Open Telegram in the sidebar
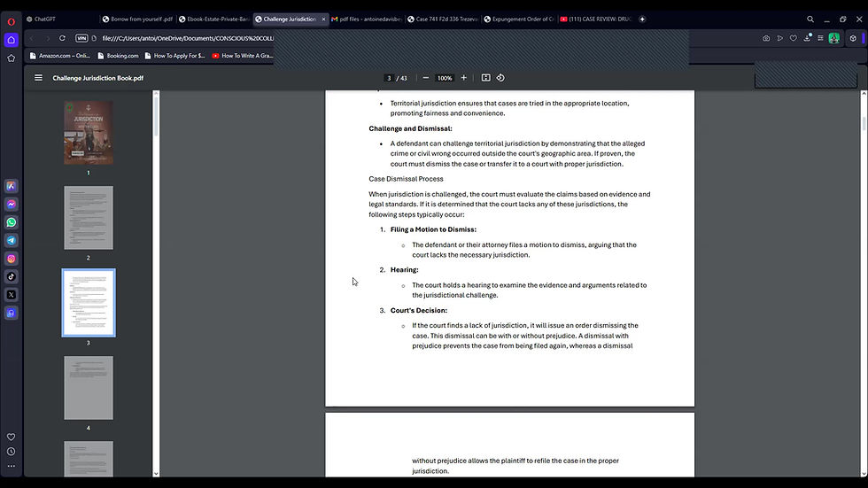Viewport: 868px width, 488px height. pyautogui.click(x=11, y=240)
